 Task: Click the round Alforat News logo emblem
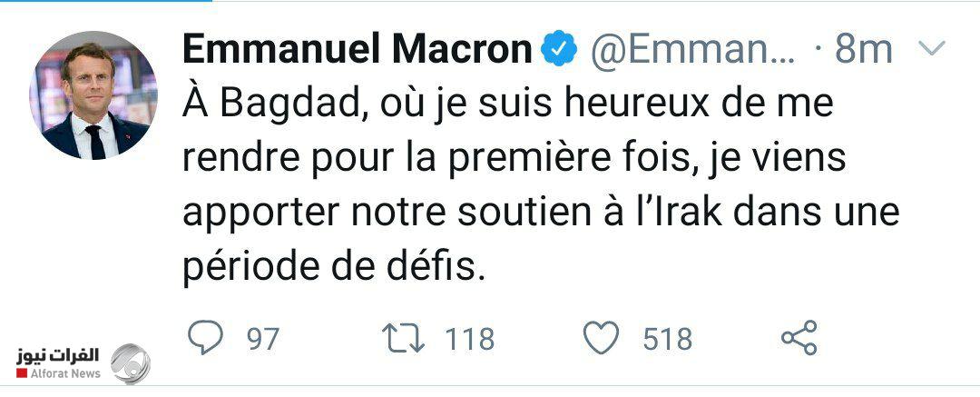pyautogui.click(x=131, y=363)
